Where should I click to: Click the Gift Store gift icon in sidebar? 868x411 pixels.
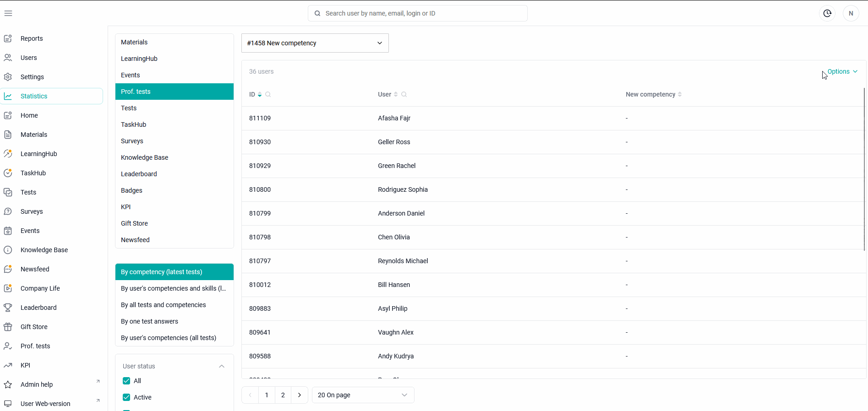(x=8, y=327)
